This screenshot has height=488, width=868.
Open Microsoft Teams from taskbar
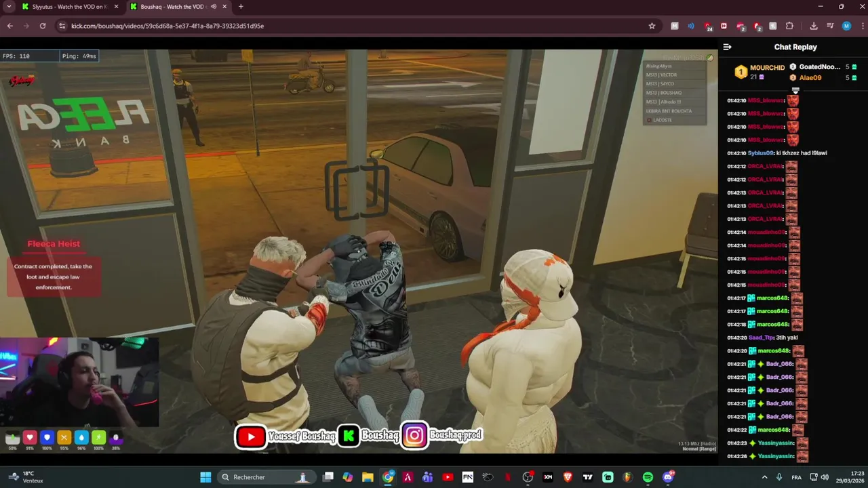click(428, 477)
